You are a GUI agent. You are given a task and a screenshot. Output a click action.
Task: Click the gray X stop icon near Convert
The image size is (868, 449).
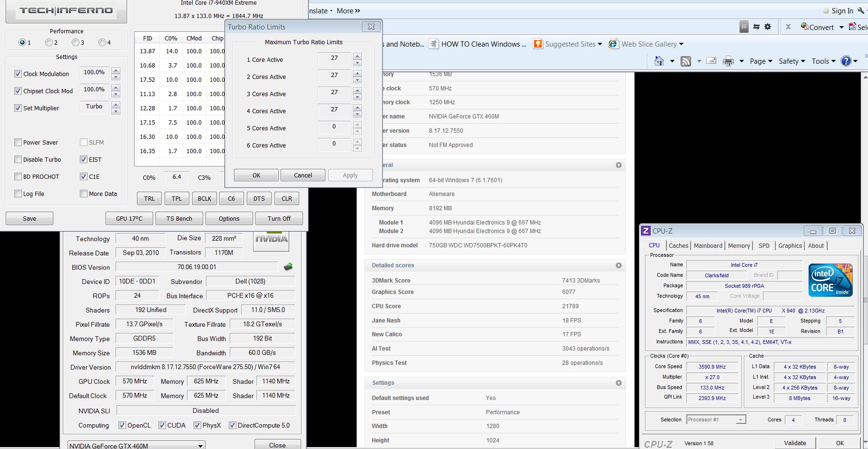coord(788,27)
